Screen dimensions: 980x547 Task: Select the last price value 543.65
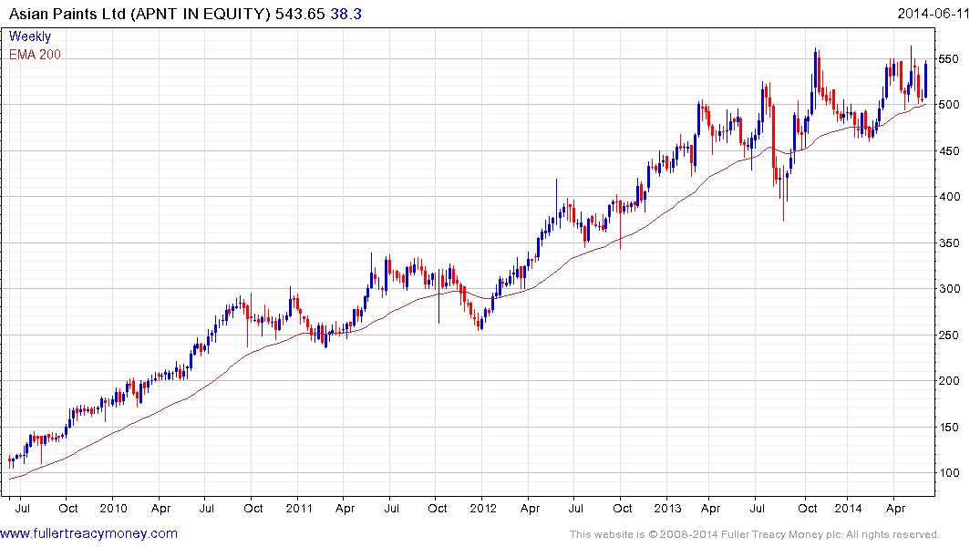coord(300,14)
